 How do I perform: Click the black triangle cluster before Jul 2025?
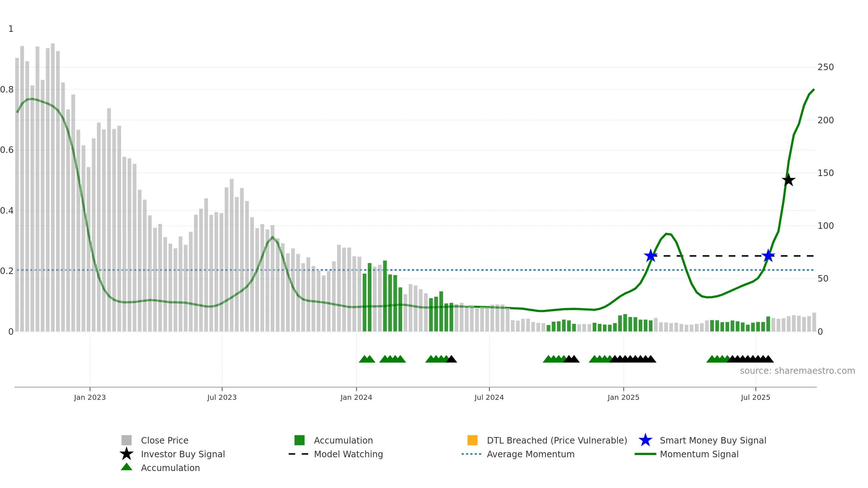click(x=750, y=359)
